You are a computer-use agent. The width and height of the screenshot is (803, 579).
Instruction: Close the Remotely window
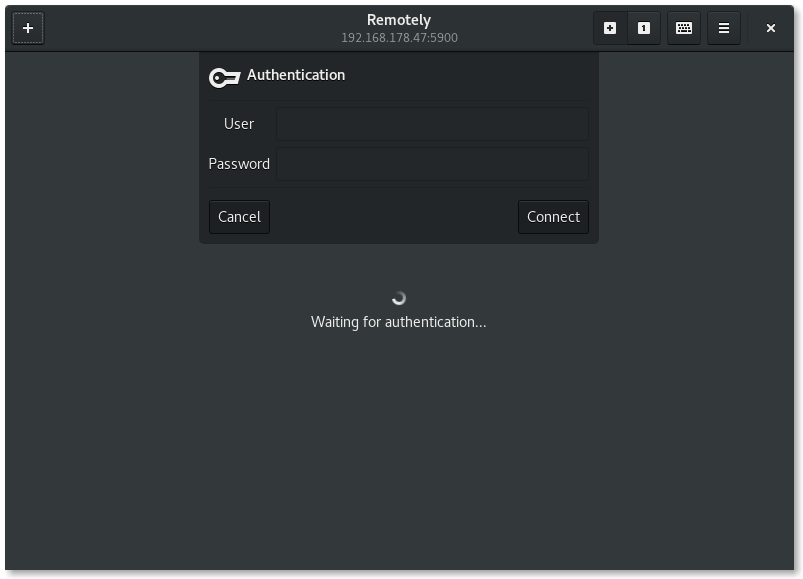click(x=770, y=28)
